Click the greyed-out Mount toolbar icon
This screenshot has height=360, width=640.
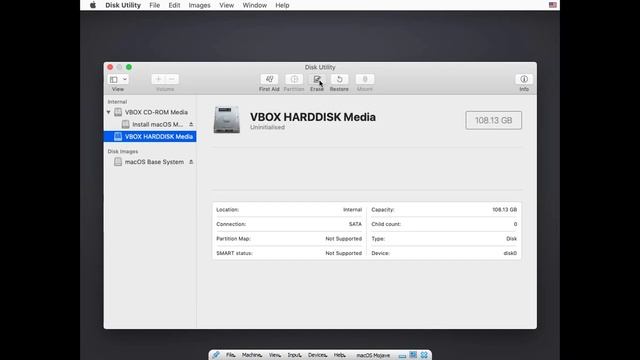365,79
